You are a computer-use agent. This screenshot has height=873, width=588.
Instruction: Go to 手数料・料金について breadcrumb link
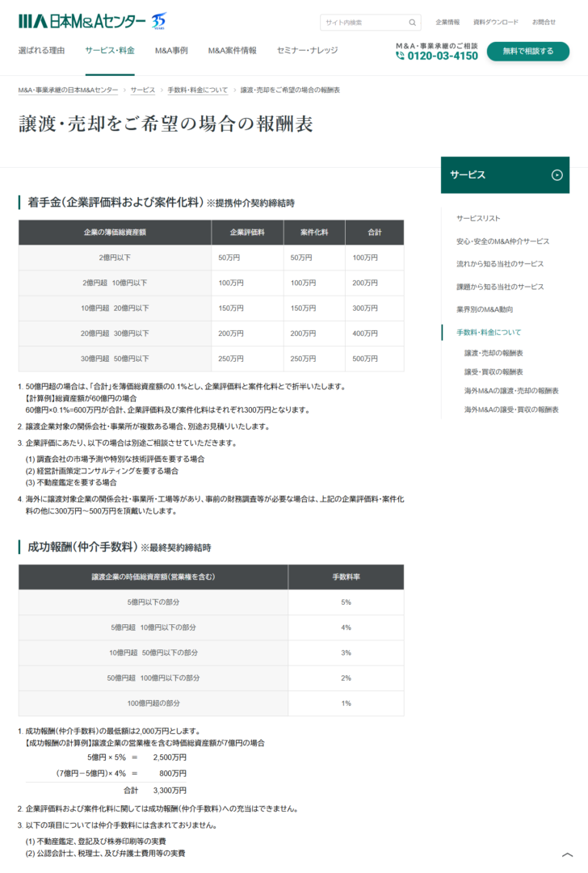pyautogui.click(x=198, y=90)
